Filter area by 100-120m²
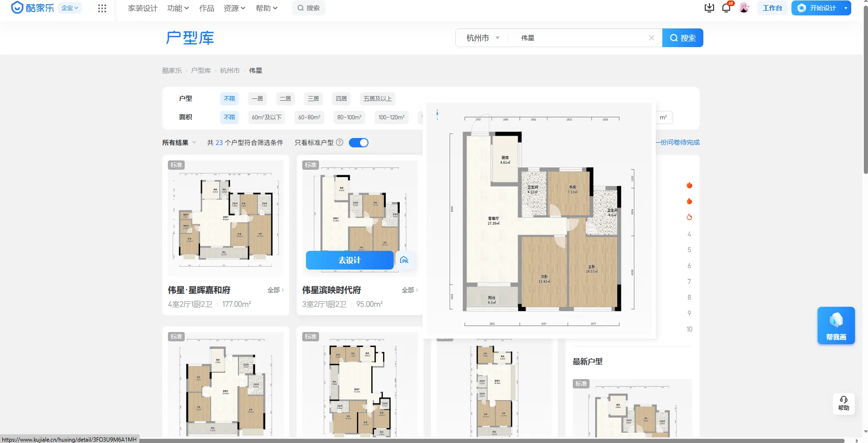The height and width of the screenshot is (443, 868). 391,117
